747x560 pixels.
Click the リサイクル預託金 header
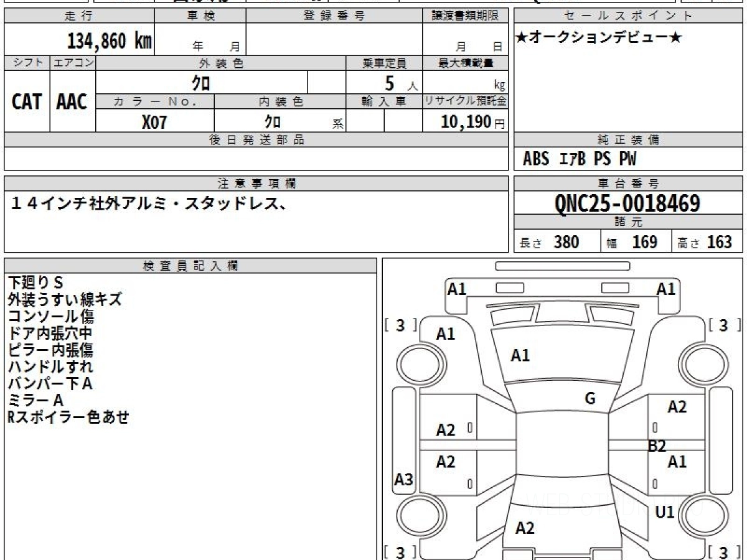coord(466,101)
